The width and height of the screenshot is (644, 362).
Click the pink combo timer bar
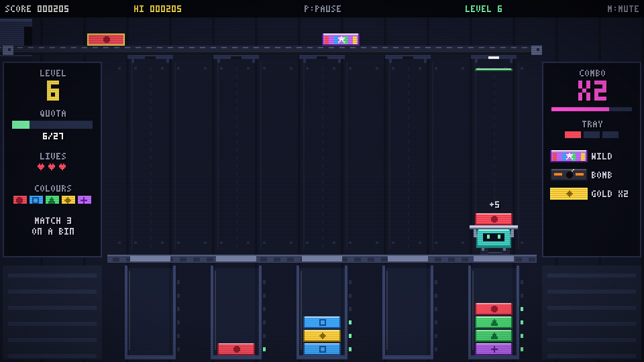click(x=592, y=109)
